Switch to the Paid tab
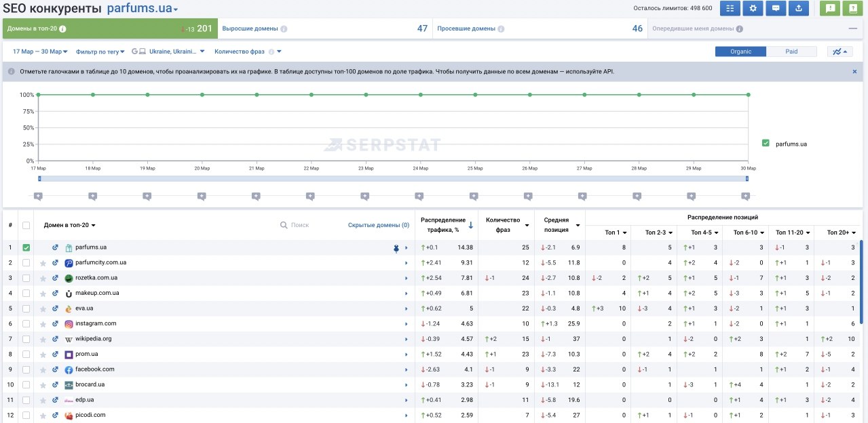This screenshot has height=423, width=868. [x=791, y=52]
